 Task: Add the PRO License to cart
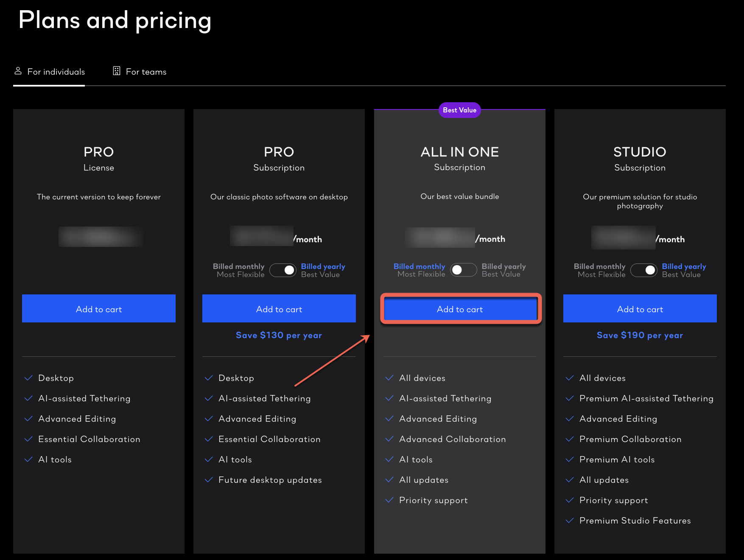(98, 309)
